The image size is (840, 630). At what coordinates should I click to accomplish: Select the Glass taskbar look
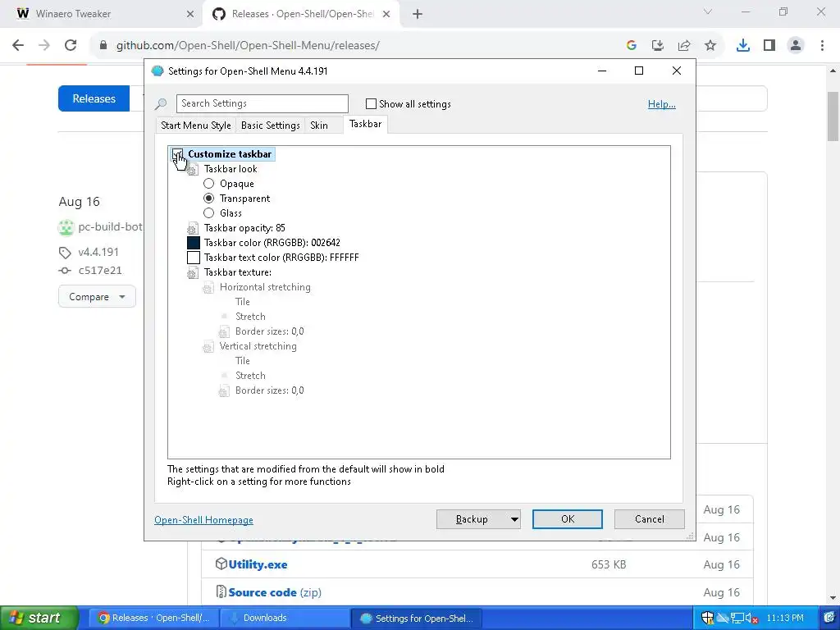[208, 213]
